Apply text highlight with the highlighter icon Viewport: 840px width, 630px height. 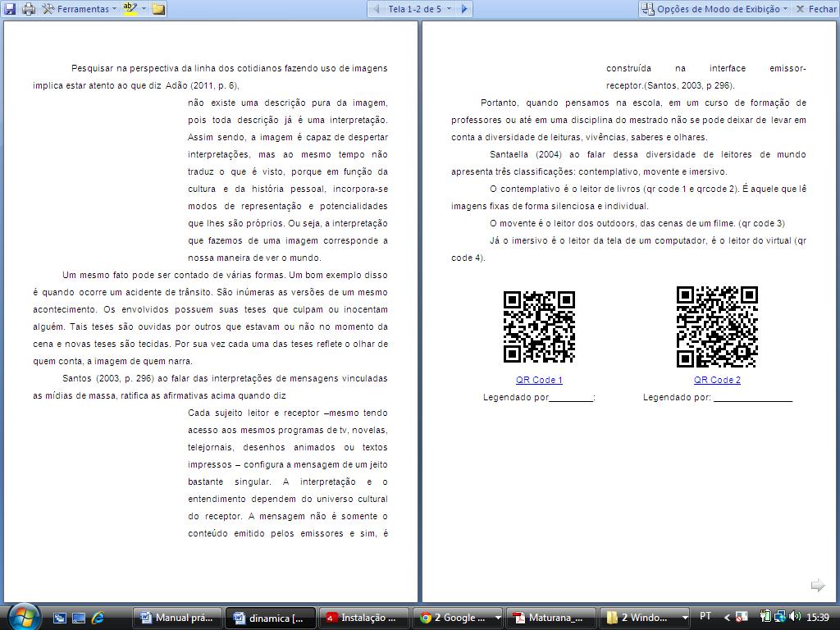(130, 9)
